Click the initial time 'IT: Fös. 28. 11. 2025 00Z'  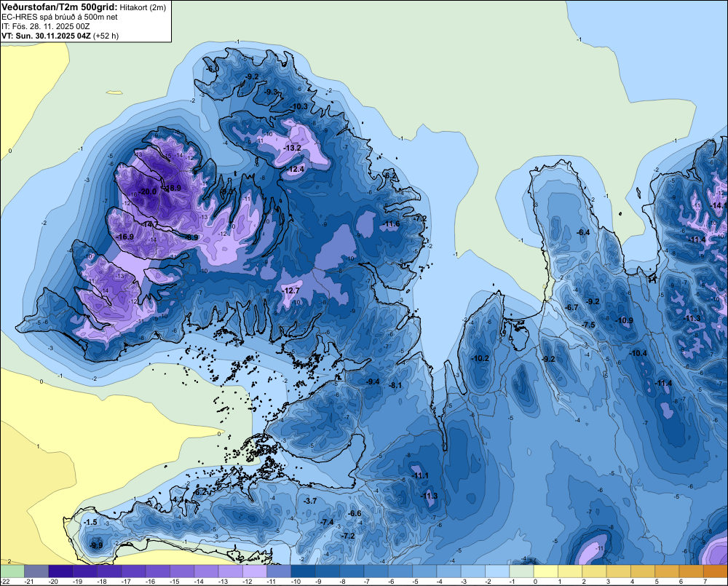tap(45, 26)
